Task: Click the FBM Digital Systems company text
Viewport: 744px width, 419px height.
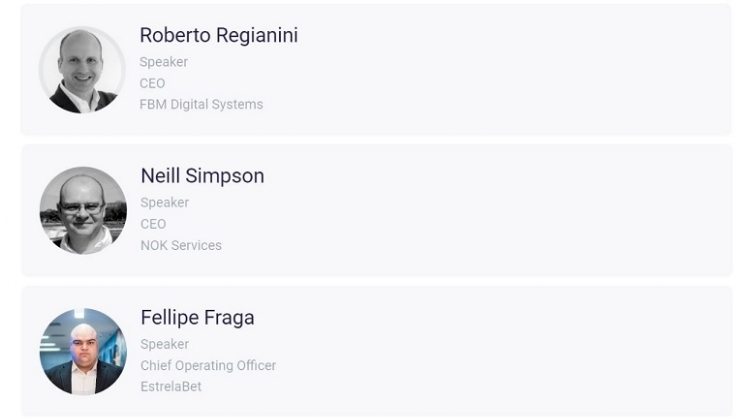Action: [x=201, y=104]
